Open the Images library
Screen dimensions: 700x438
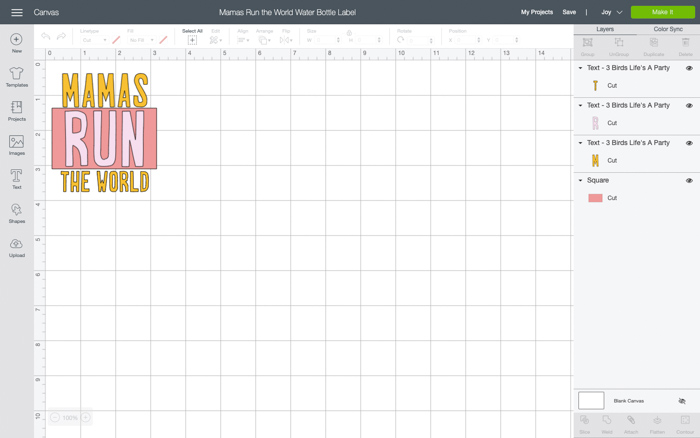pos(17,145)
